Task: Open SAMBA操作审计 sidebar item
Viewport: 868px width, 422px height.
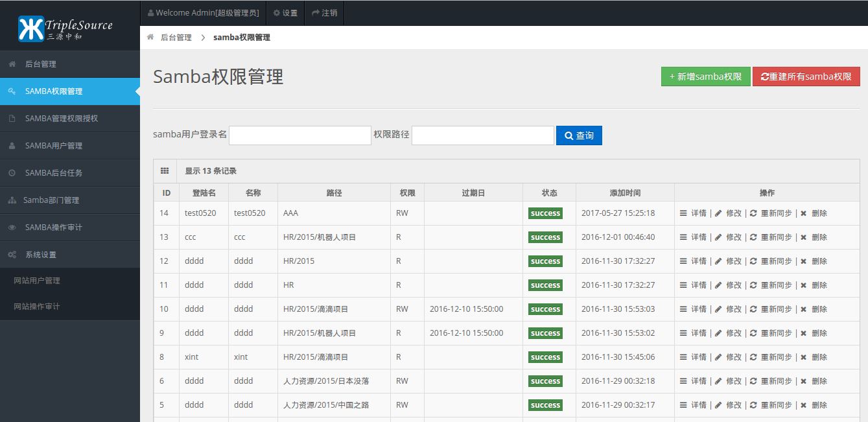Action: tap(70, 228)
